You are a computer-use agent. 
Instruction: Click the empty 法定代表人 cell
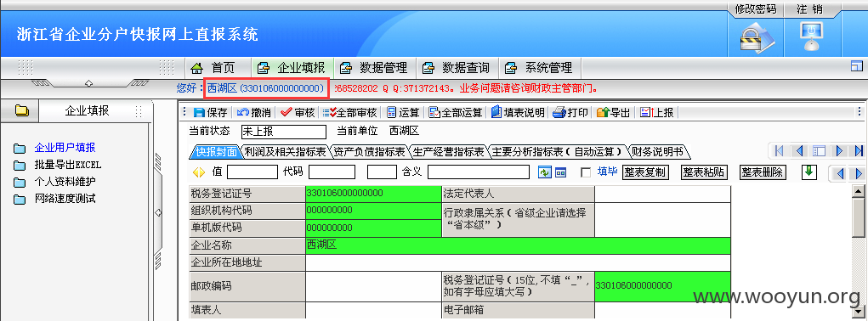662,194
